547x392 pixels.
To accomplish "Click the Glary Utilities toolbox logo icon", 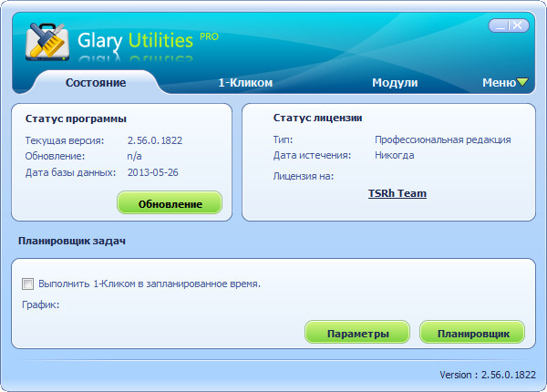I will point(47,42).
